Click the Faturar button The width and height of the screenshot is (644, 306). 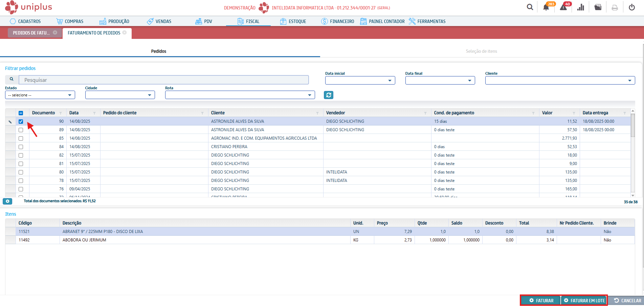pos(541,301)
